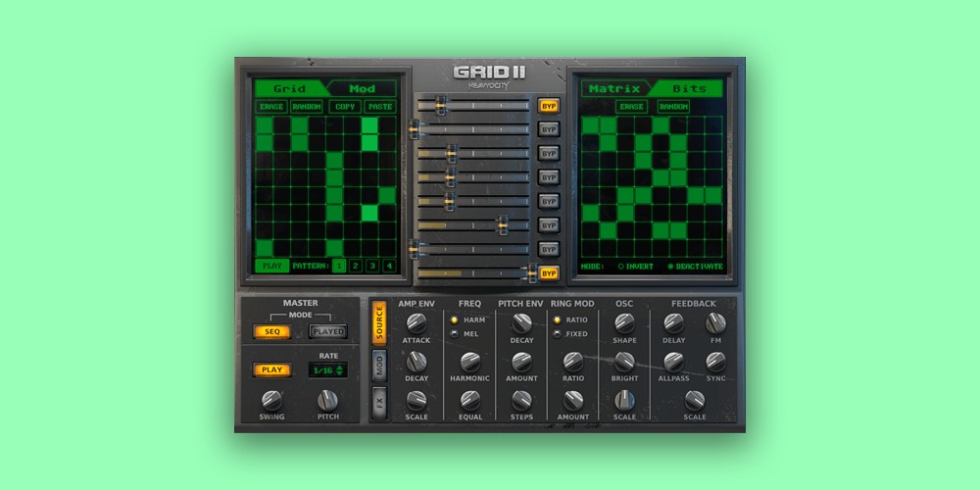Click the PASTE pattern button
980x490 pixels.
(380, 107)
